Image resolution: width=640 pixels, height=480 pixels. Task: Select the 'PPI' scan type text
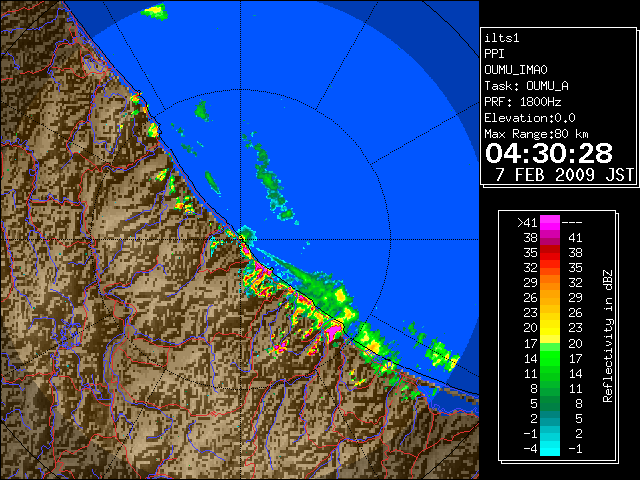coord(494,54)
